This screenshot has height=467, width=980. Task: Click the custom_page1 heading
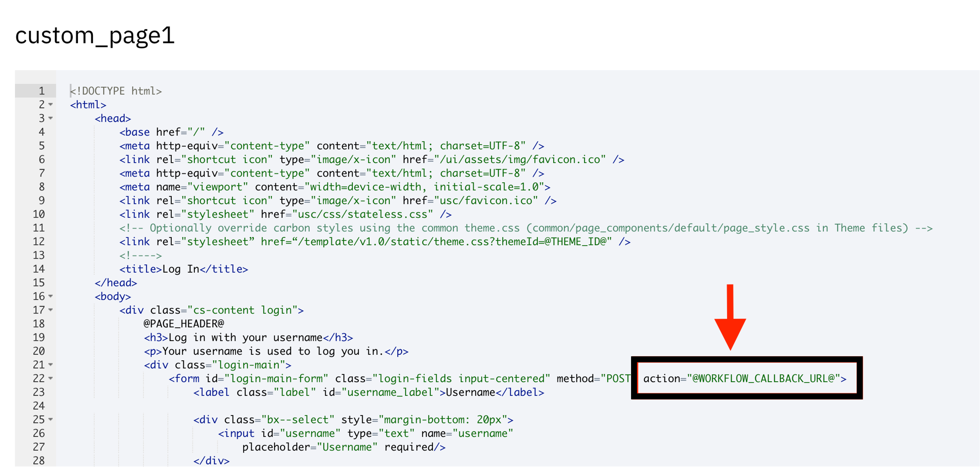95,35
